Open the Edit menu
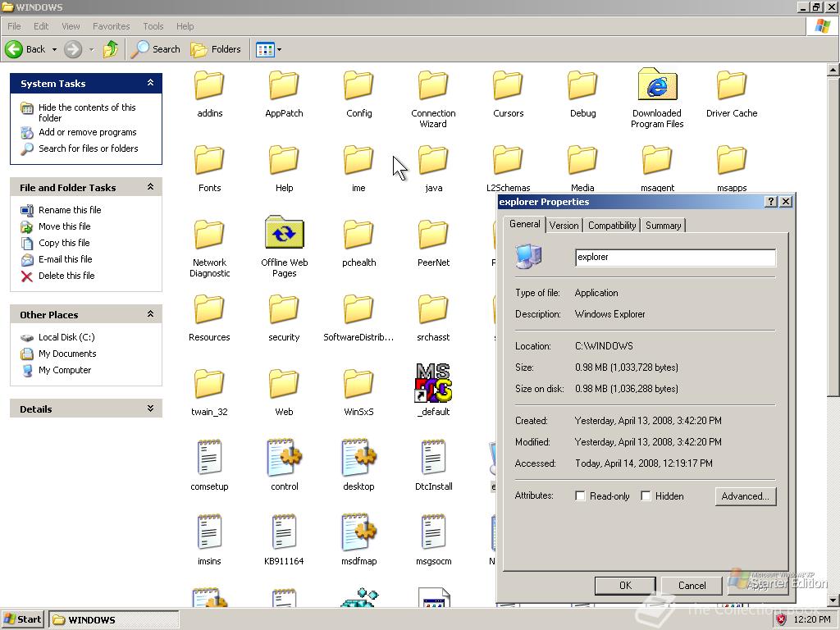Image resolution: width=840 pixels, height=630 pixels. tap(41, 26)
